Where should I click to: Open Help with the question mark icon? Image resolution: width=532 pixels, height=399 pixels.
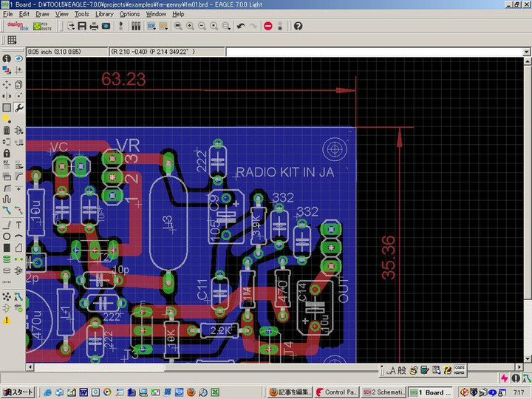298,26
